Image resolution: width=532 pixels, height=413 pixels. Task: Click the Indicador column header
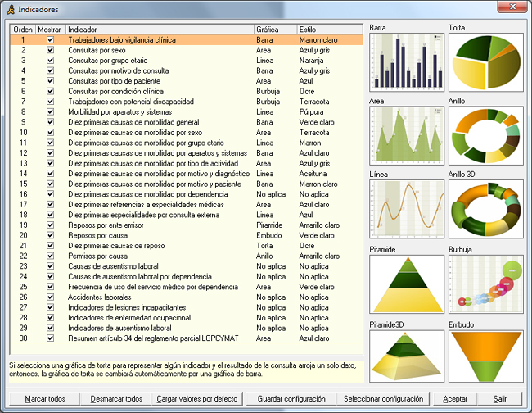coord(159,29)
